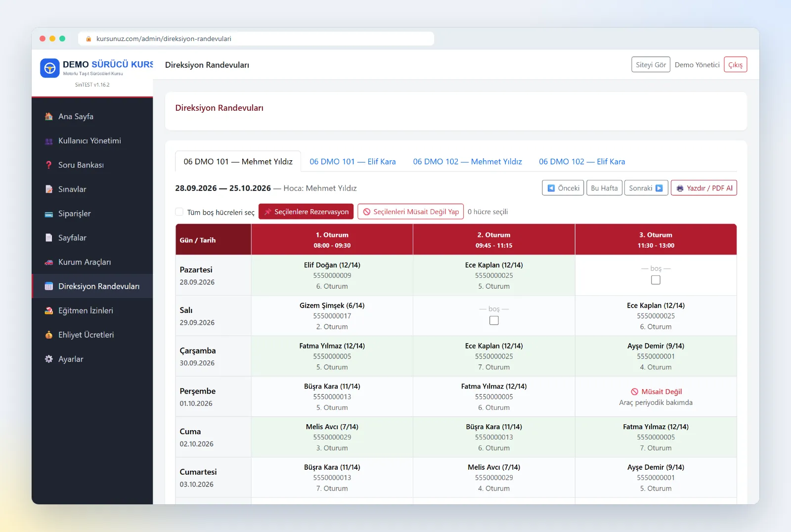This screenshot has height=532, width=791.
Task: Tick the Tüm boş hücreleri seç checkbox
Action: (179, 212)
